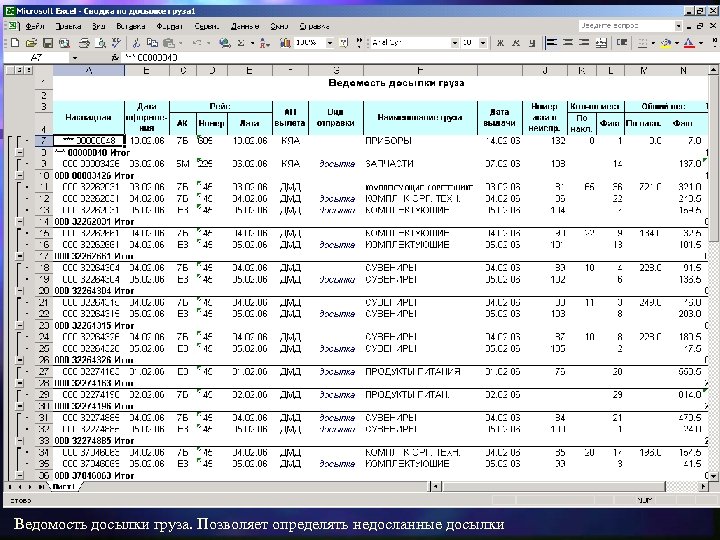Viewport: 720px width, 540px height.
Task: Open the Формат menu
Action: click(x=169, y=26)
